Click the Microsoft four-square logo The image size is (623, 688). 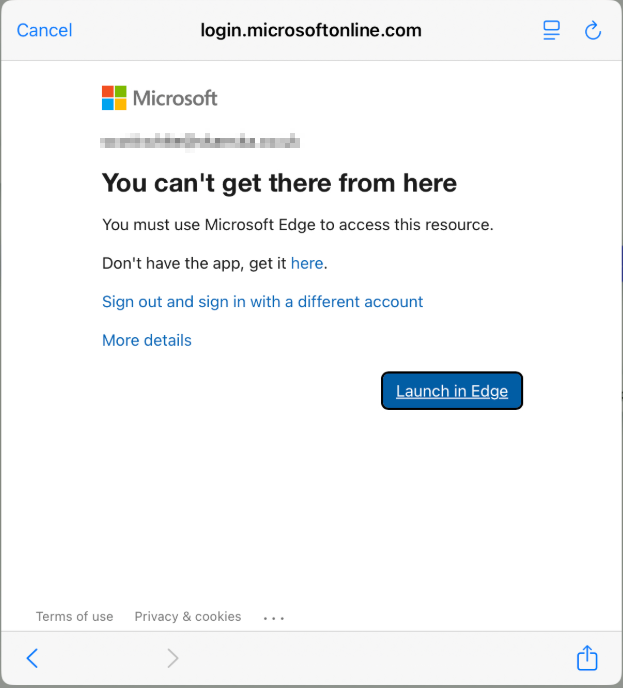[x=114, y=98]
